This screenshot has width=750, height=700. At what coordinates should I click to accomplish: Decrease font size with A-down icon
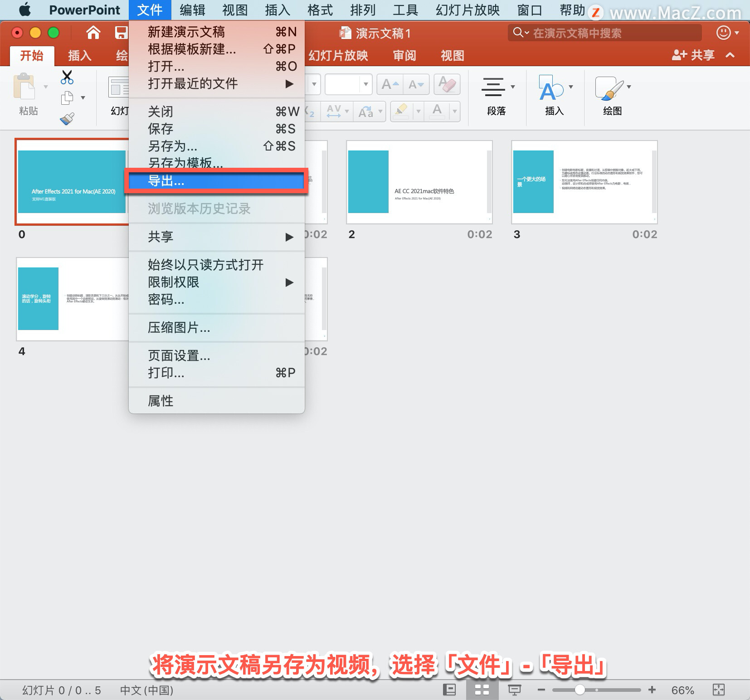click(416, 84)
